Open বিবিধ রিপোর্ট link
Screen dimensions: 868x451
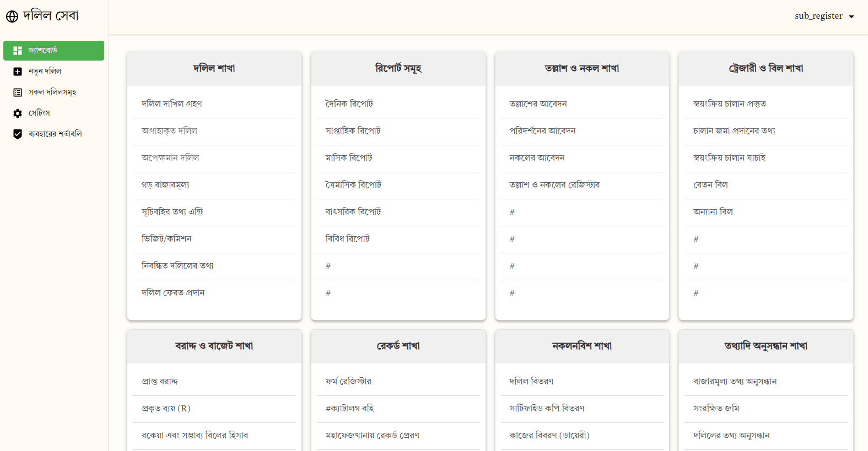(x=348, y=239)
